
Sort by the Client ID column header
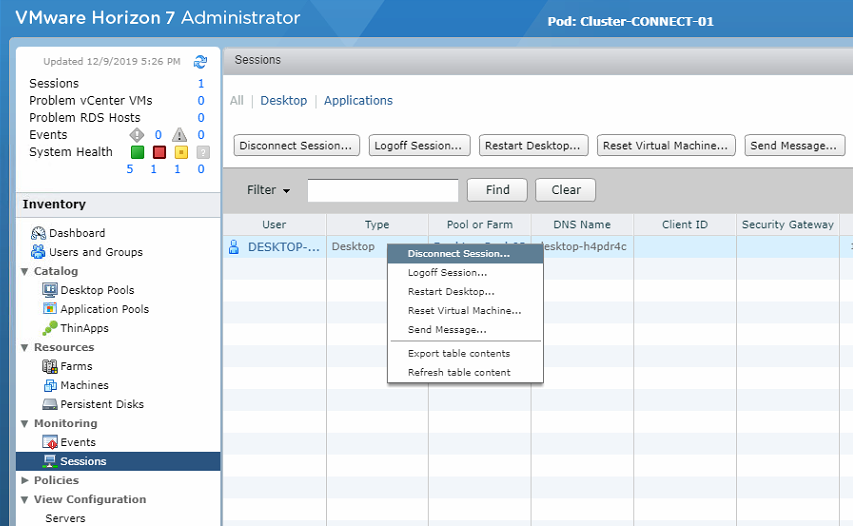(x=685, y=225)
